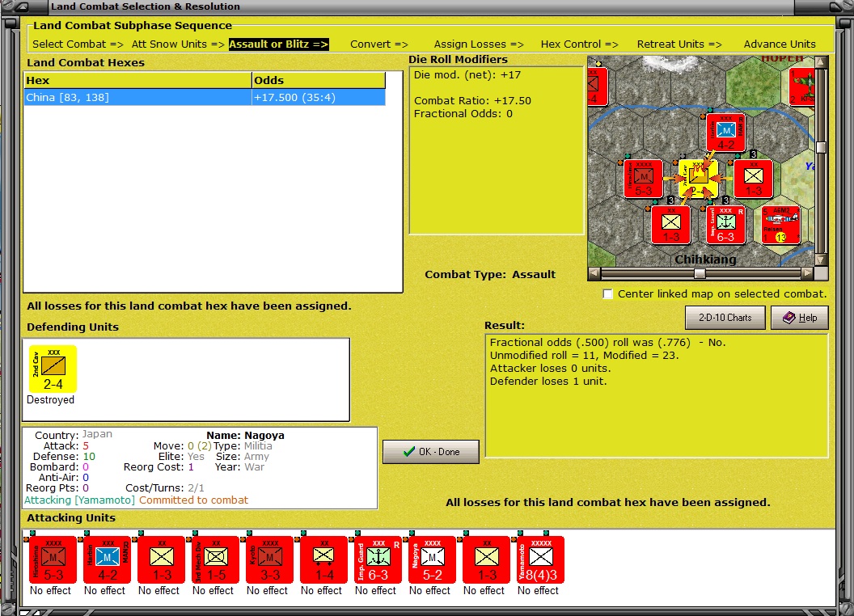This screenshot has width=854, height=616.
Task: Select the 1-4 infantry attacking unit
Action: [324, 560]
